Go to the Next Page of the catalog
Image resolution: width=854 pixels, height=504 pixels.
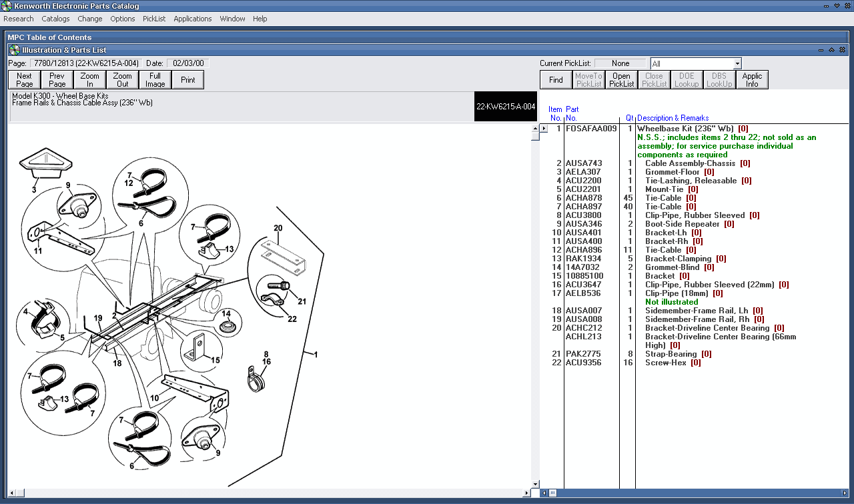[24, 79]
